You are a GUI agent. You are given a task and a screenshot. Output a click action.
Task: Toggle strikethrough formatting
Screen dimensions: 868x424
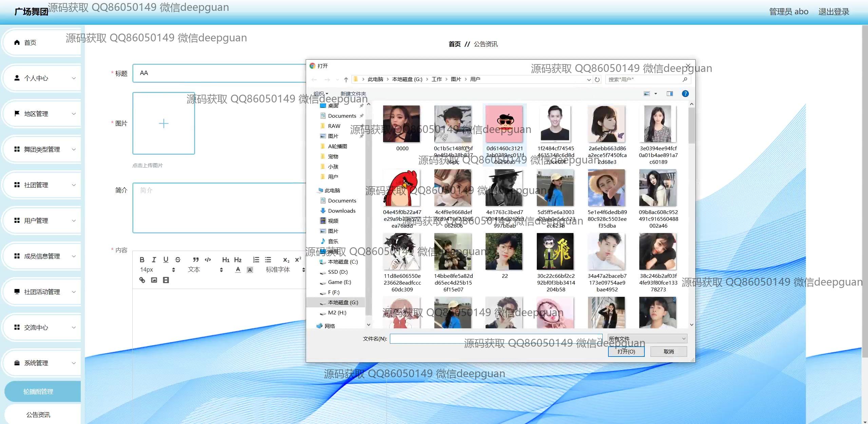click(177, 260)
